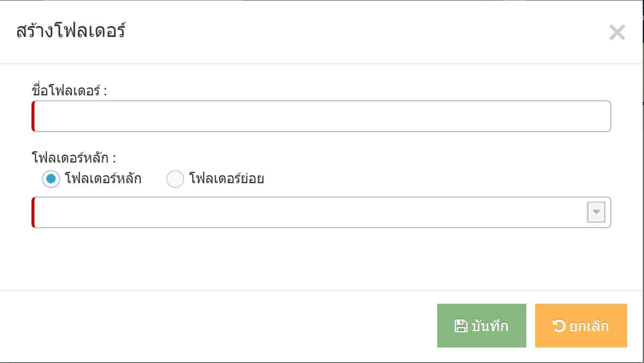Close the สร้างโฟลเดอร์ dialog with the X icon
The height and width of the screenshot is (363, 644).
click(617, 32)
